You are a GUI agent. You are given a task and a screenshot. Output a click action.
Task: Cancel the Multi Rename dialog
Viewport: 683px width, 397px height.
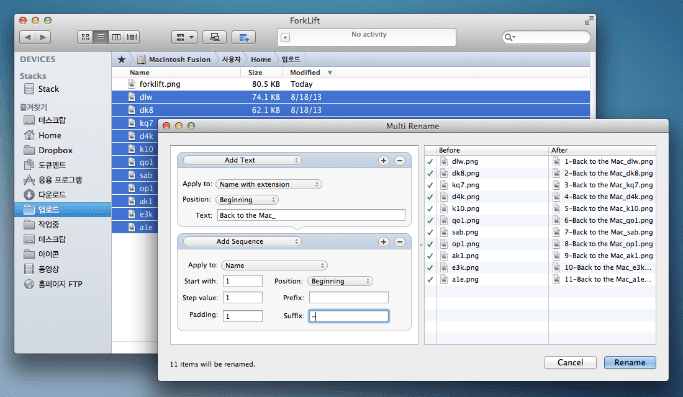coord(570,363)
